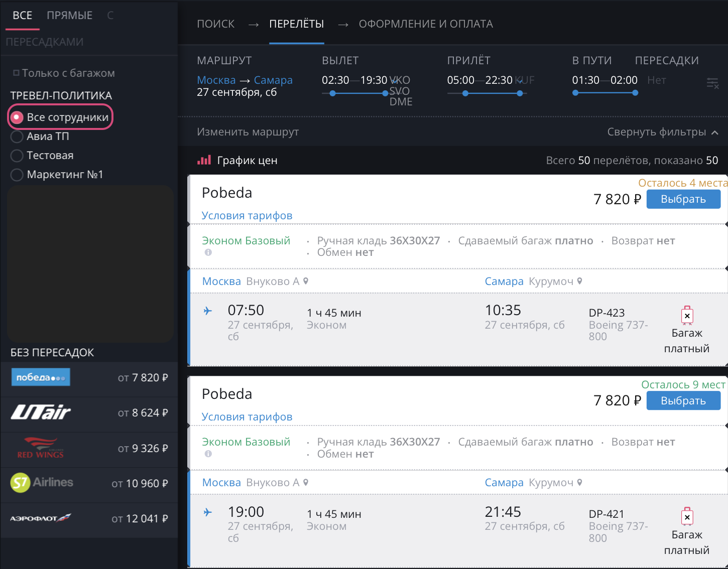Open the Самара route link

(x=273, y=80)
